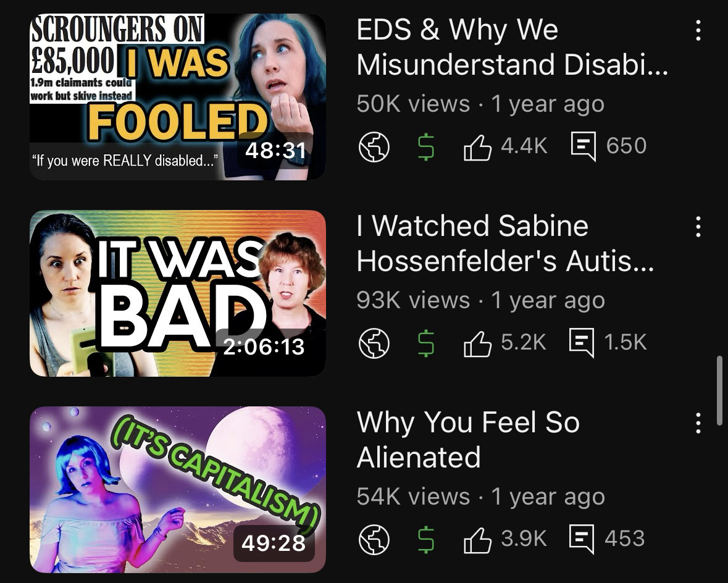Click thumbs-up icon showing 5.2K likes
Viewport: 728px width, 583px height.
click(477, 344)
